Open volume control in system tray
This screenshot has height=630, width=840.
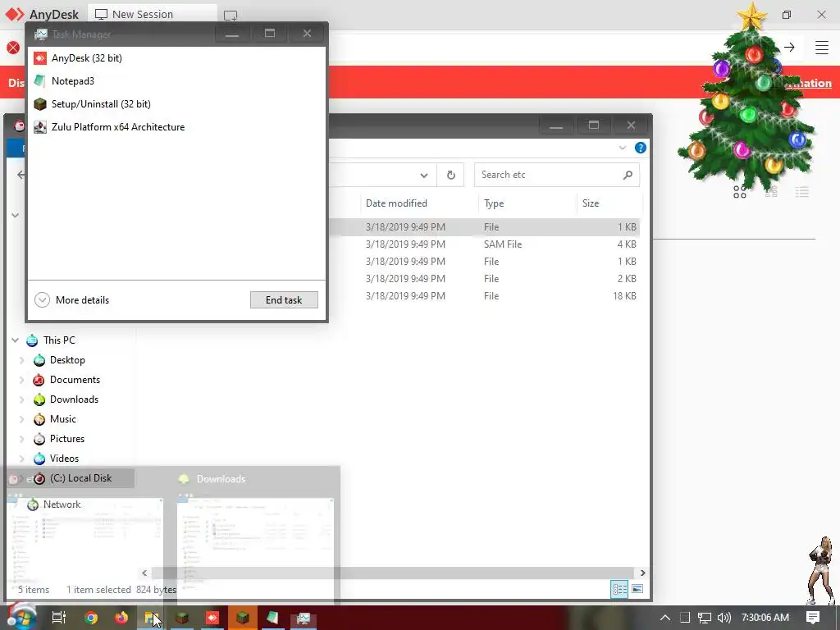coord(724,618)
